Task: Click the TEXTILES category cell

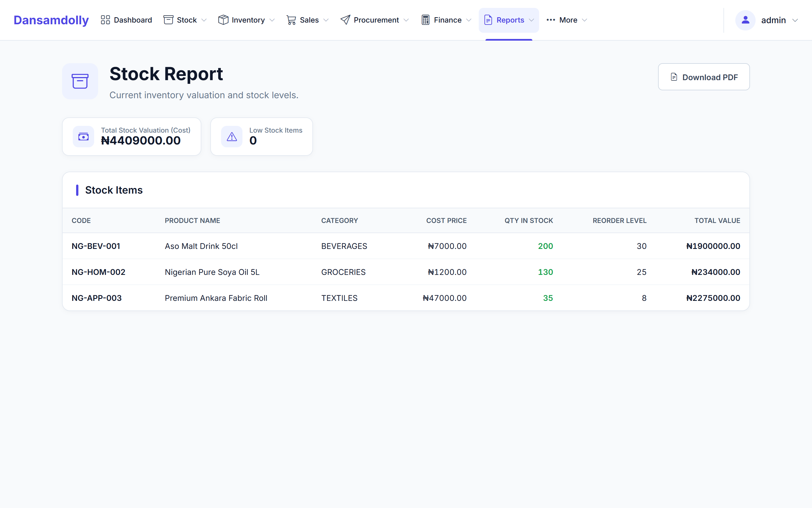Action: (x=339, y=298)
